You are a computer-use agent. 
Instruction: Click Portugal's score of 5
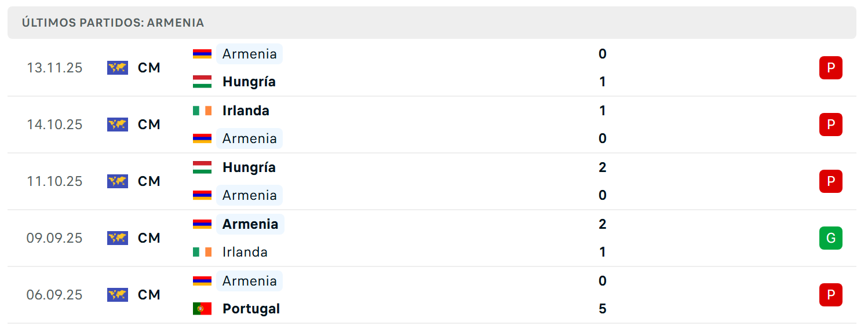[x=603, y=309]
